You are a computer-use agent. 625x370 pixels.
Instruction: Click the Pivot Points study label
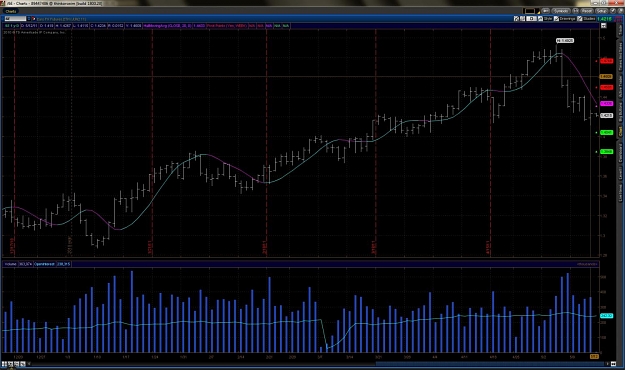click(x=226, y=26)
